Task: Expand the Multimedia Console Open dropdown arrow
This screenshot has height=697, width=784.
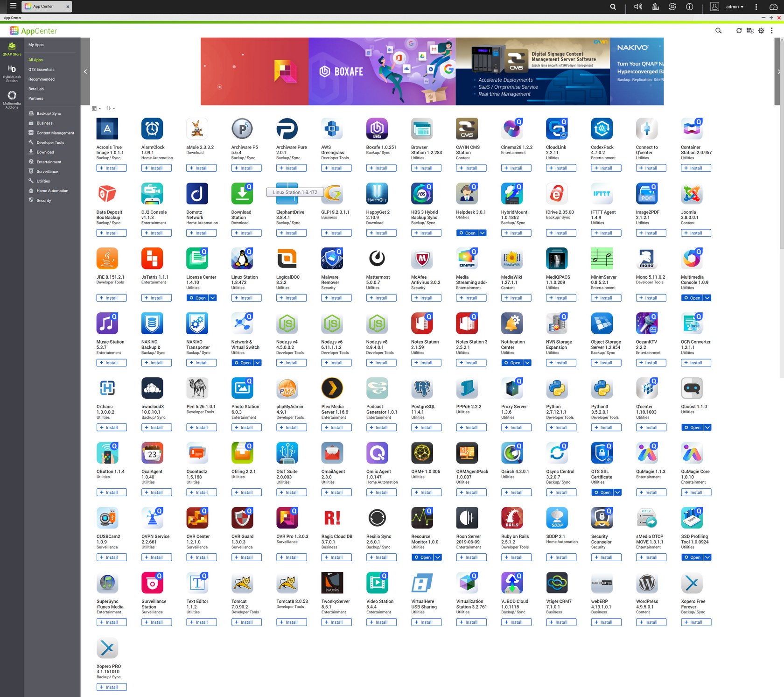Action: tap(707, 298)
